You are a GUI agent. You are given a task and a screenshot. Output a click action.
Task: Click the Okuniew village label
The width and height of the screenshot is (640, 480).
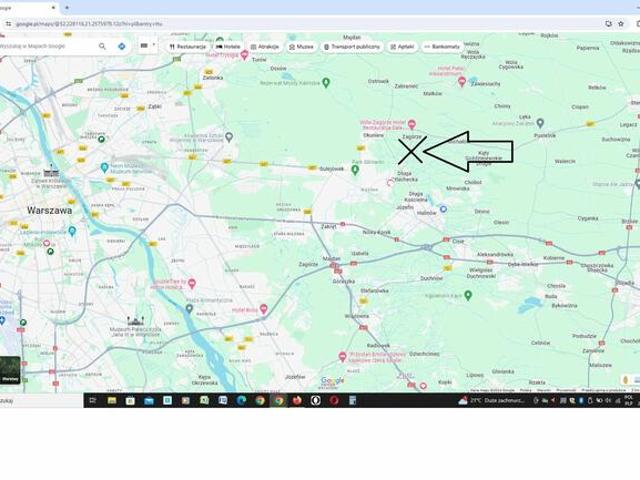point(373,135)
